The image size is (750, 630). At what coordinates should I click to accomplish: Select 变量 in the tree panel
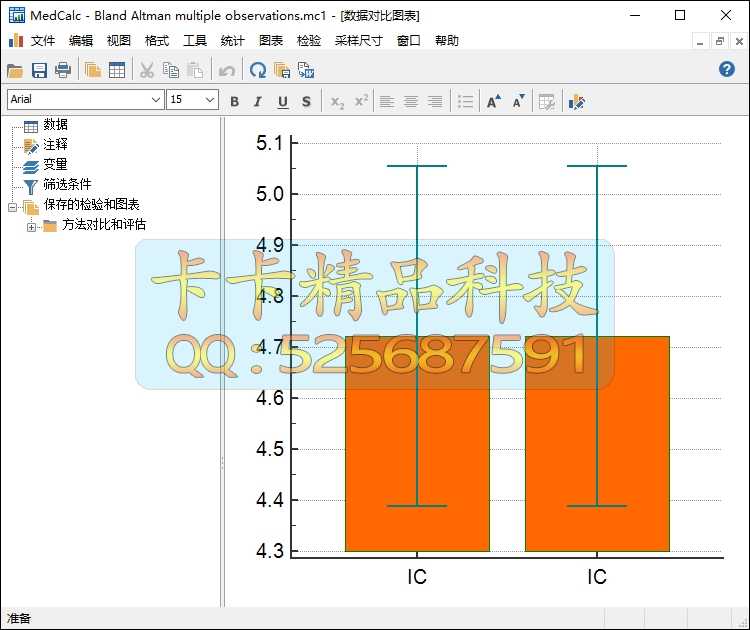click(x=55, y=165)
